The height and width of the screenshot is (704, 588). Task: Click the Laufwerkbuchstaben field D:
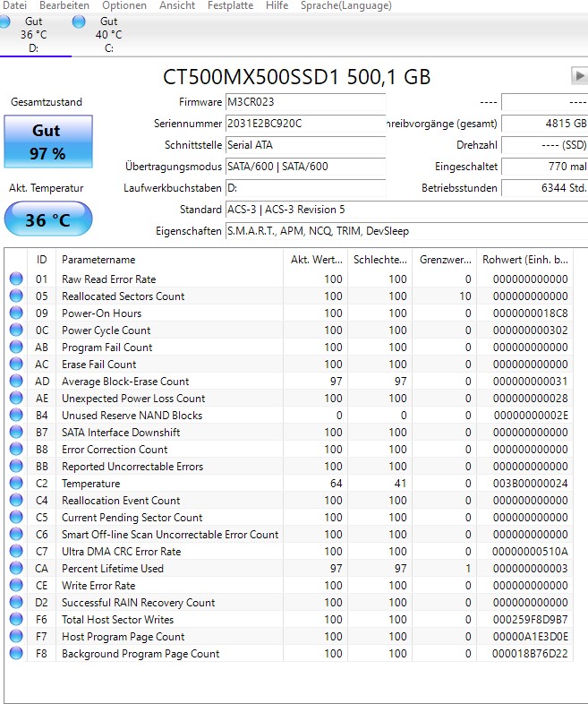click(x=305, y=188)
